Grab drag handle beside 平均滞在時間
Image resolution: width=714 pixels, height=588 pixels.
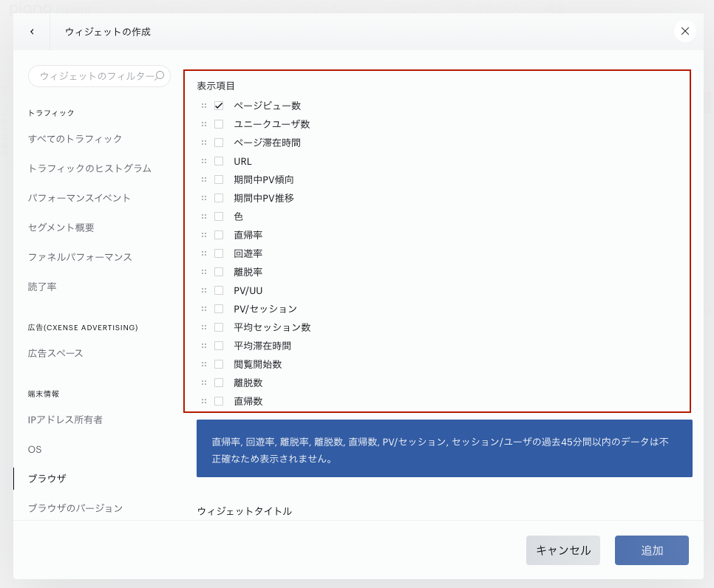pyautogui.click(x=204, y=346)
